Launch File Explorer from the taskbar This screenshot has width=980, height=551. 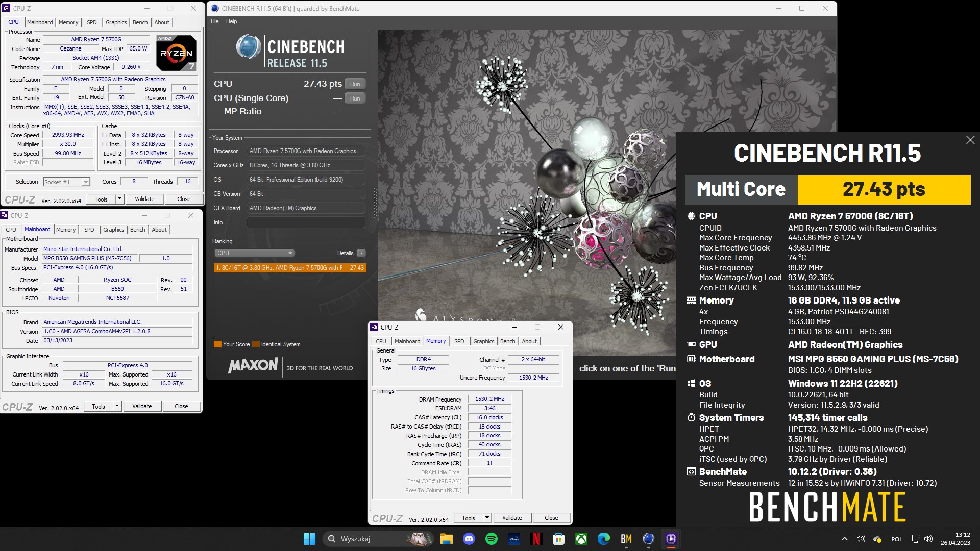tap(447, 539)
